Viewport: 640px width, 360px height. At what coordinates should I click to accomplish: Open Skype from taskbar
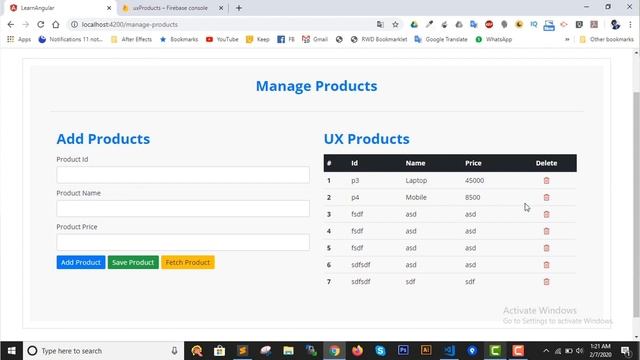(x=380, y=351)
